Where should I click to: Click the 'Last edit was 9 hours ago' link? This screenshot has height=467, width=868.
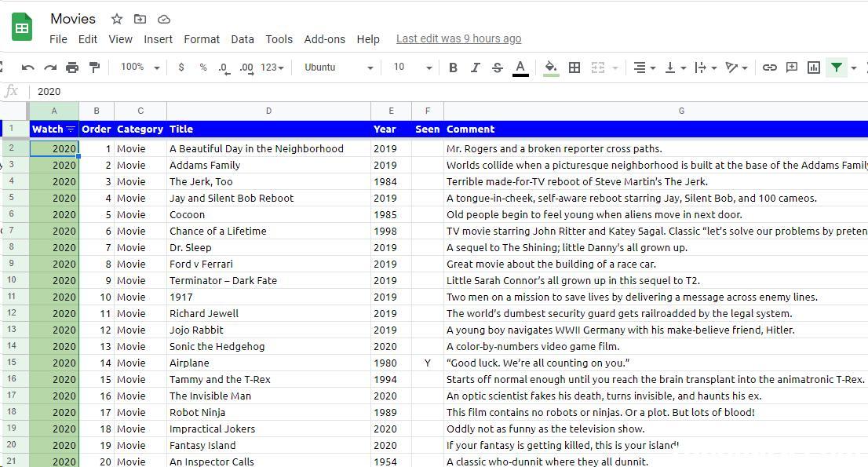pos(458,38)
